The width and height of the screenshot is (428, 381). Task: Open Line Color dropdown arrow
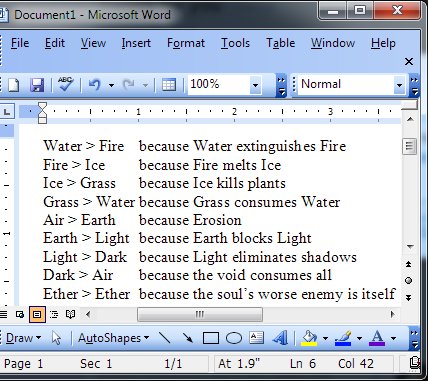click(359, 338)
